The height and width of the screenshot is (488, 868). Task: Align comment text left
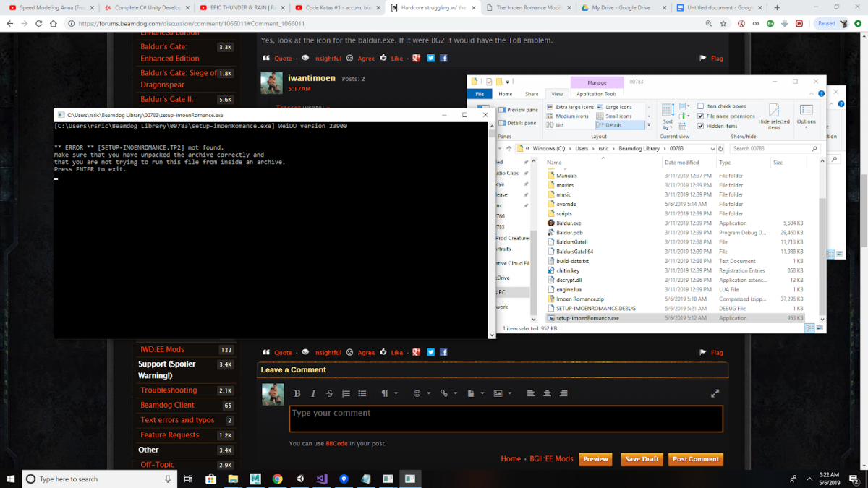pyautogui.click(x=531, y=393)
